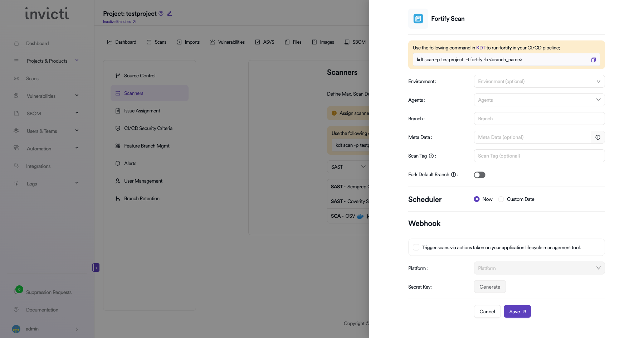Click the SAST - Coverity scanner row
644x338 pixels.
point(348,201)
